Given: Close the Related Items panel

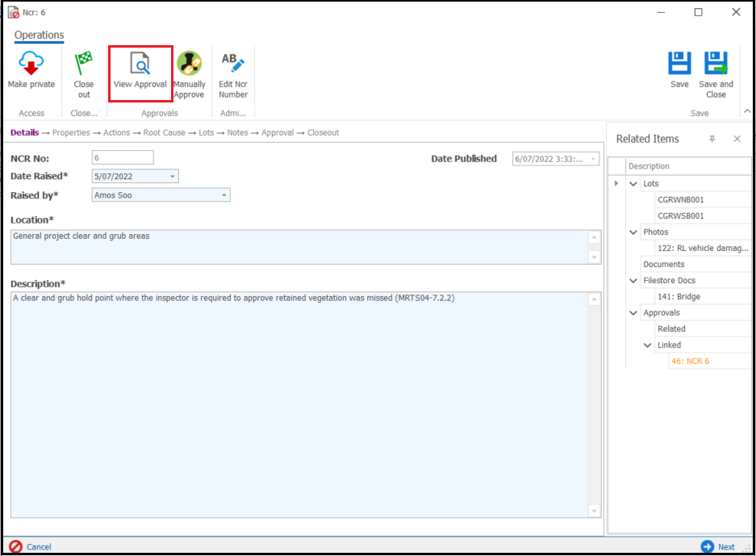Looking at the screenshot, I should [737, 139].
